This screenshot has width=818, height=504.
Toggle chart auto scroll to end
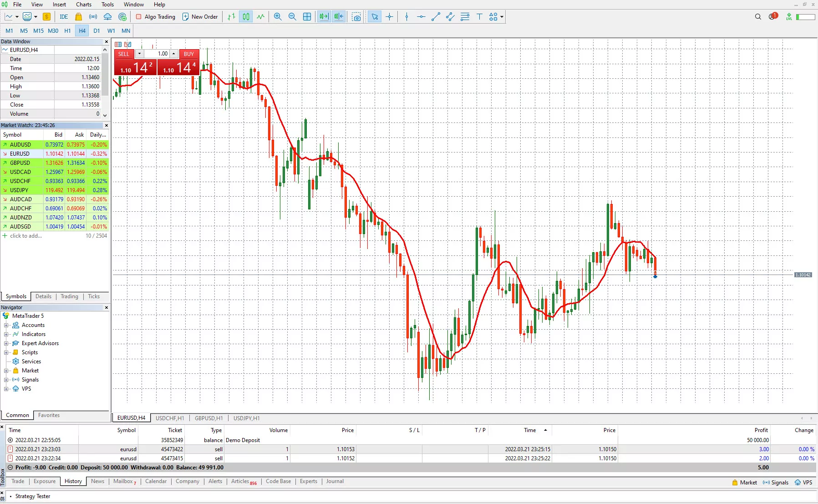click(x=324, y=17)
